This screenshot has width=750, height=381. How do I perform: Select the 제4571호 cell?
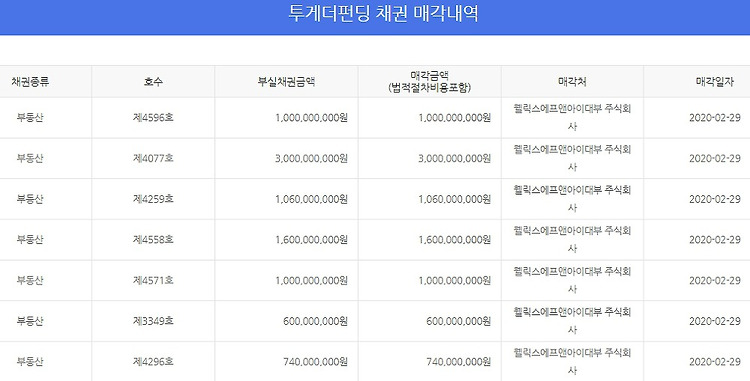coord(153,280)
